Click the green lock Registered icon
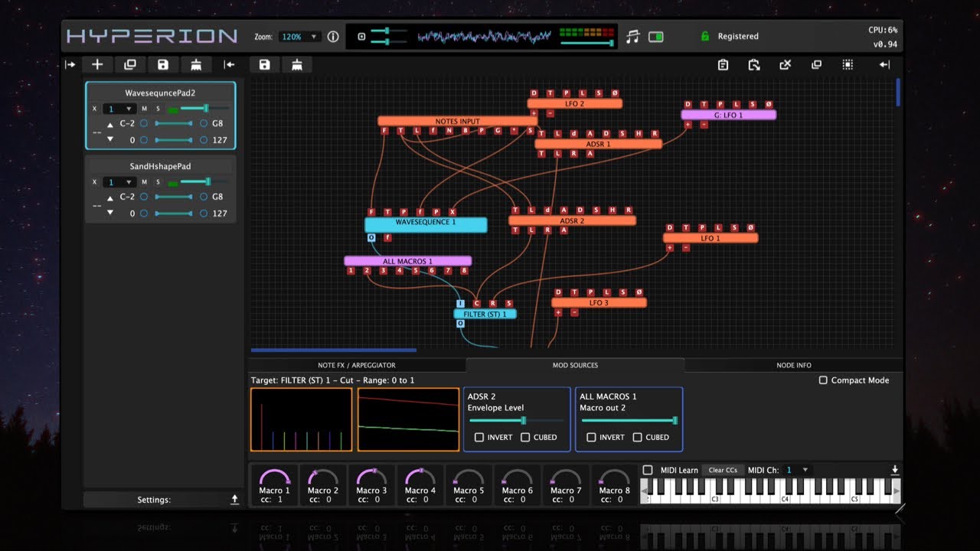 pos(705,36)
